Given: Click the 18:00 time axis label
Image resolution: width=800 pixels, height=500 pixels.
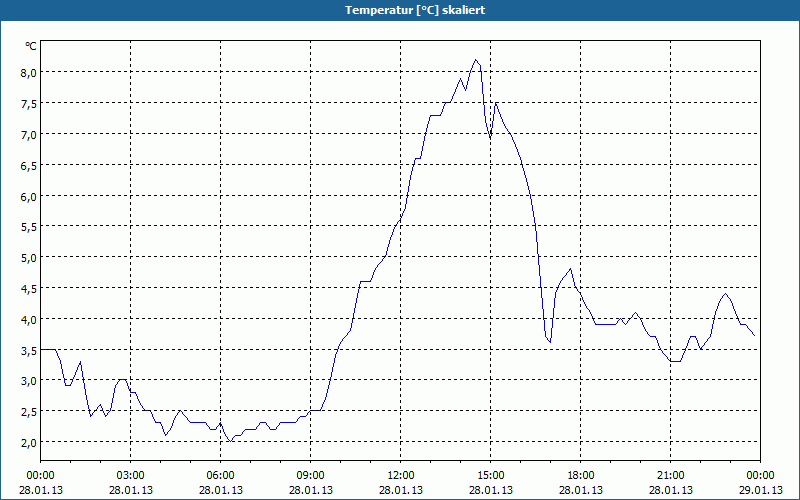Looking at the screenshot, I should 581,476.
